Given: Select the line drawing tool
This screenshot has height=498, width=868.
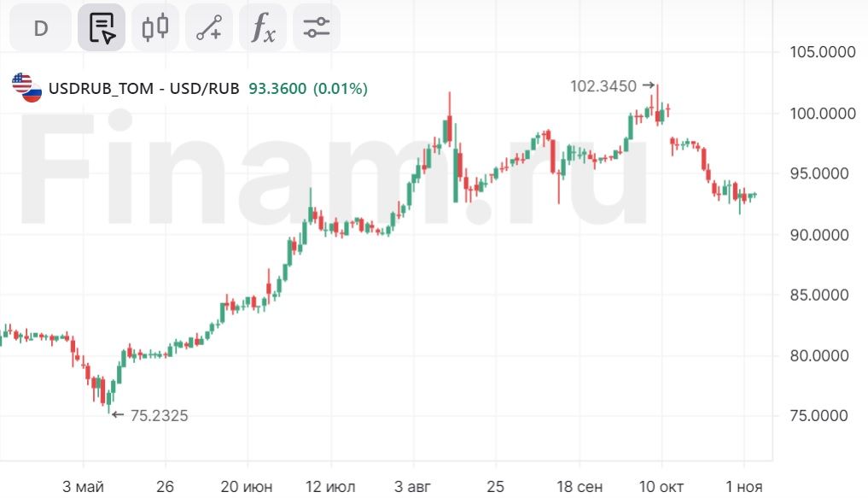Looking at the screenshot, I should (x=209, y=28).
